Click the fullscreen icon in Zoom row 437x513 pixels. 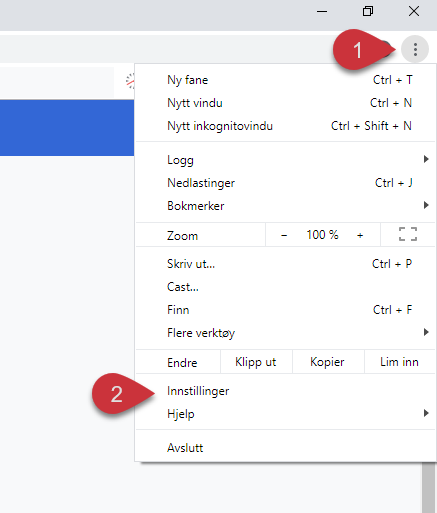[408, 234]
